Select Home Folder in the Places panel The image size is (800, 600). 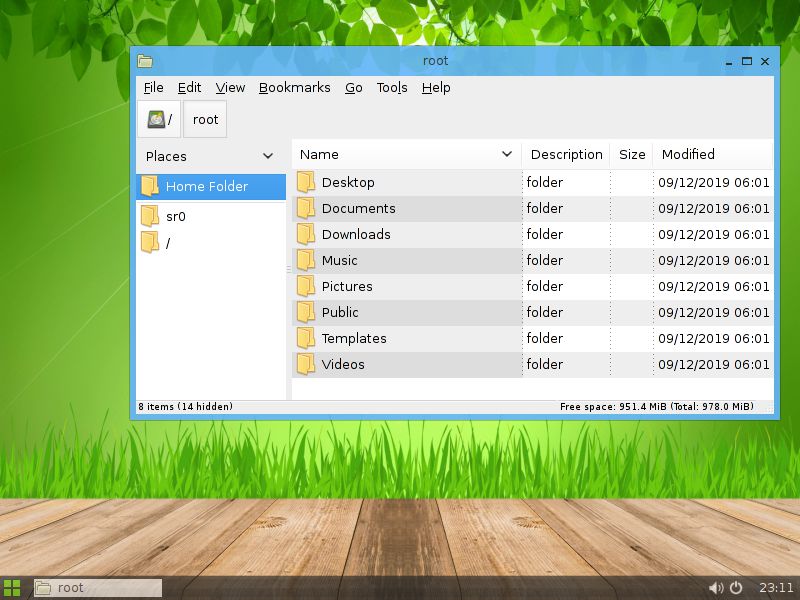(195, 186)
